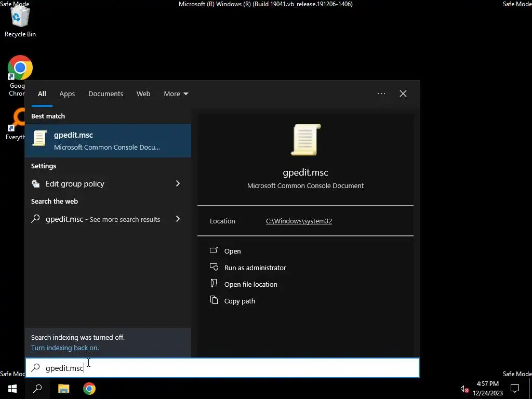Click the Copy path icon
The height and width of the screenshot is (399, 532).
click(214, 300)
